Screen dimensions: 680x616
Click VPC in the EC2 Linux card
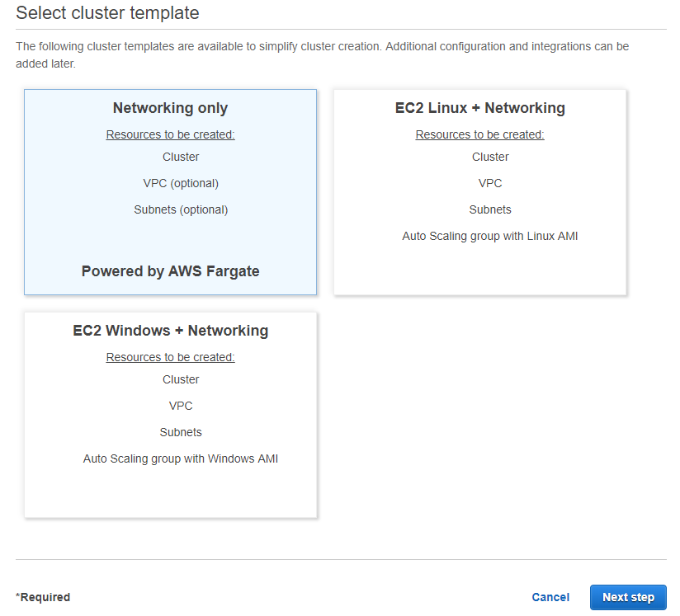point(490,183)
